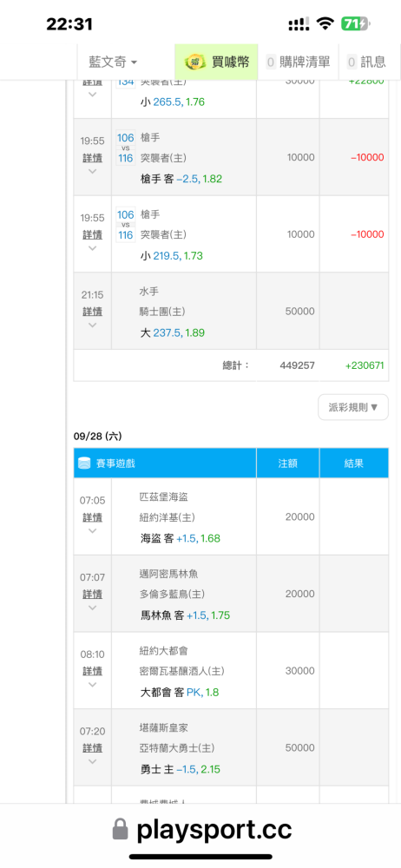Image resolution: width=401 pixels, height=868 pixels.
Task: Open the 藍文奇 user dropdown menu
Action: click(x=113, y=62)
